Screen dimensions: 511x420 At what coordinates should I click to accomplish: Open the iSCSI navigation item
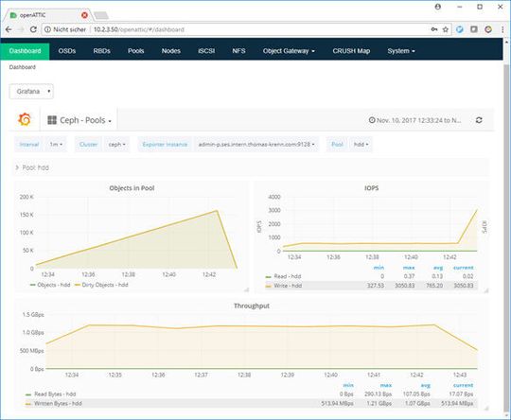pyautogui.click(x=206, y=51)
